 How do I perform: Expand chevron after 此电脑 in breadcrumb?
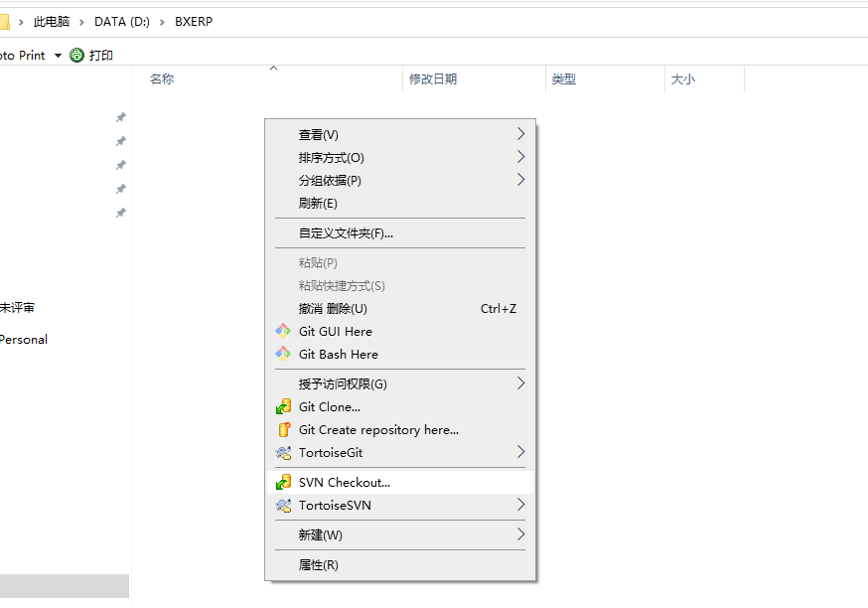[81, 22]
